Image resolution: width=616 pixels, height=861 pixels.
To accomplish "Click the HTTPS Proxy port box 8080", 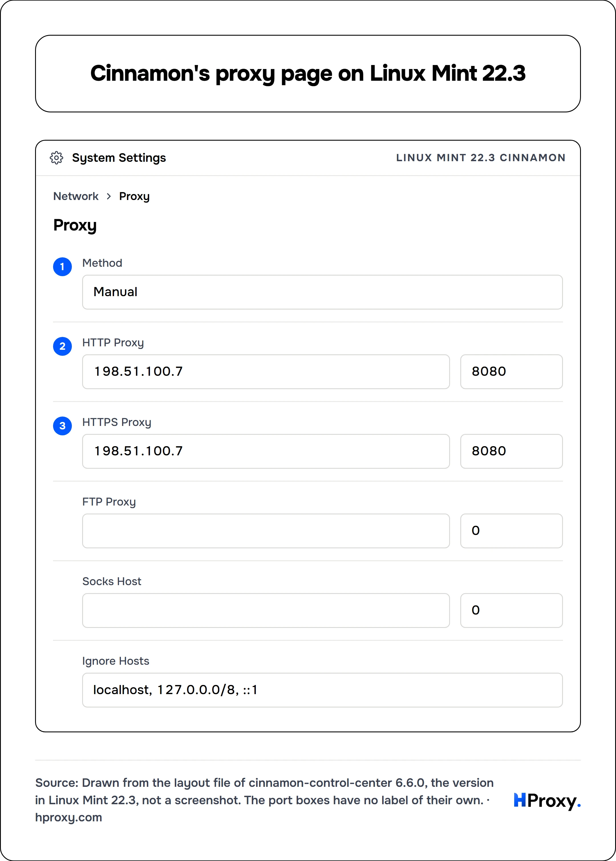I will 511,451.
